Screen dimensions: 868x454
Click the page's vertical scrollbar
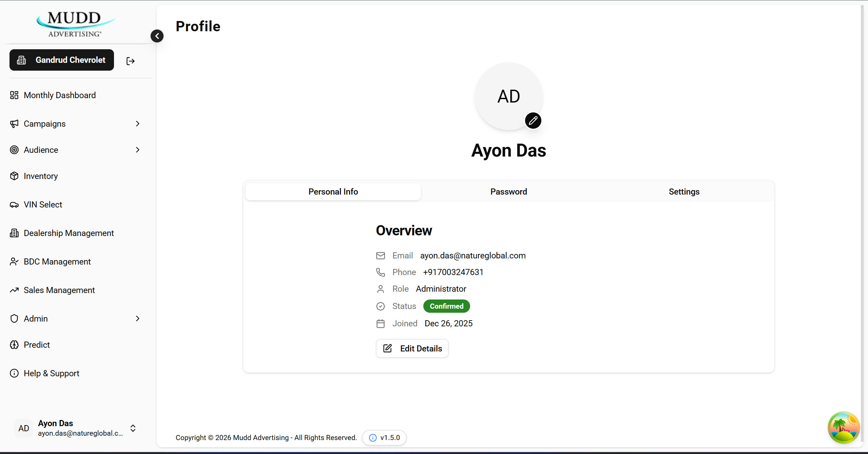coord(862,224)
